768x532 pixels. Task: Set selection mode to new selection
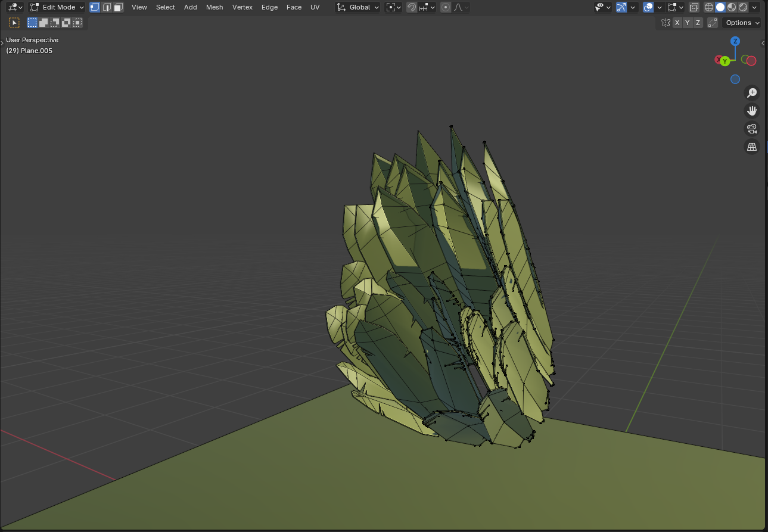coord(32,23)
